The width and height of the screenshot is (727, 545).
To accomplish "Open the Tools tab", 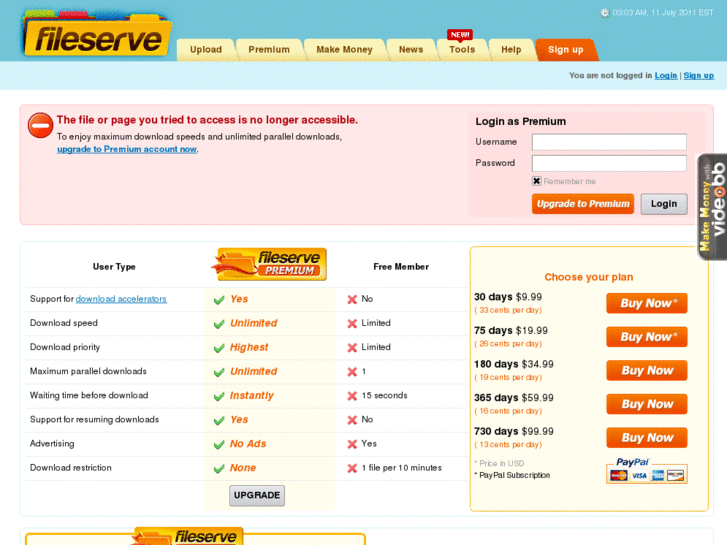I will (462, 50).
